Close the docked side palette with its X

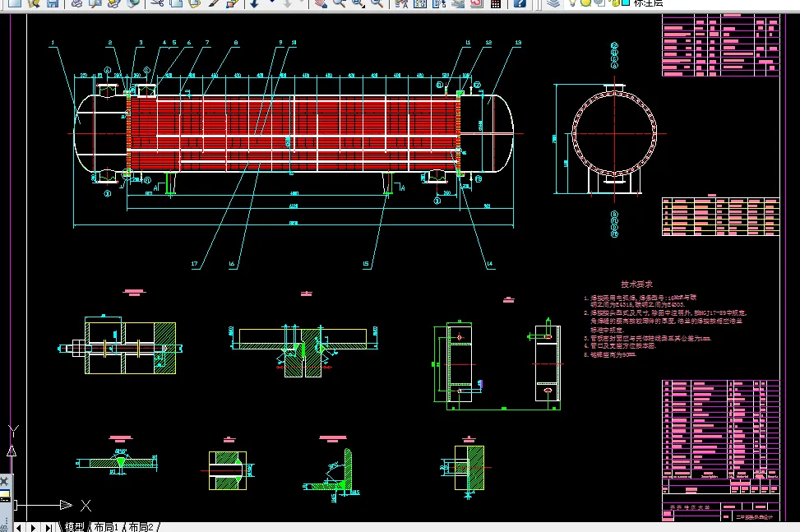point(4,480)
